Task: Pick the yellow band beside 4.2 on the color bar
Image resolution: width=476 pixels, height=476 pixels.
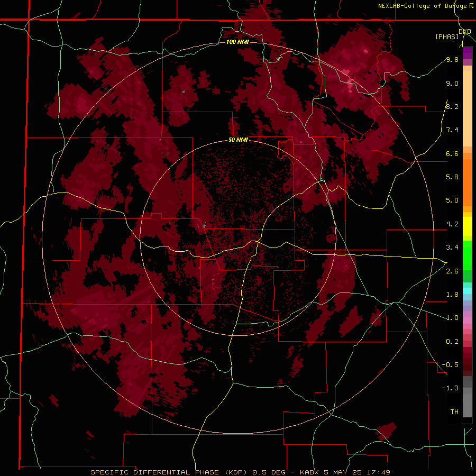Action: tap(467, 226)
